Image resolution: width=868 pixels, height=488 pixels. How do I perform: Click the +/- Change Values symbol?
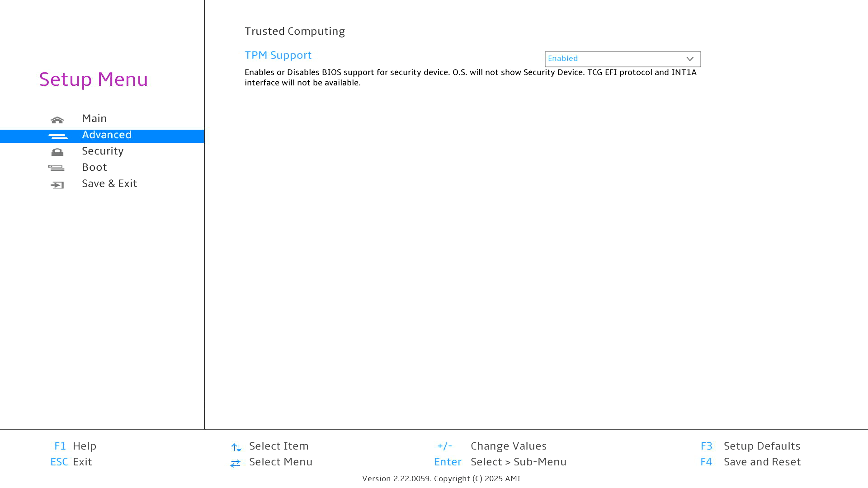click(x=444, y=446)
